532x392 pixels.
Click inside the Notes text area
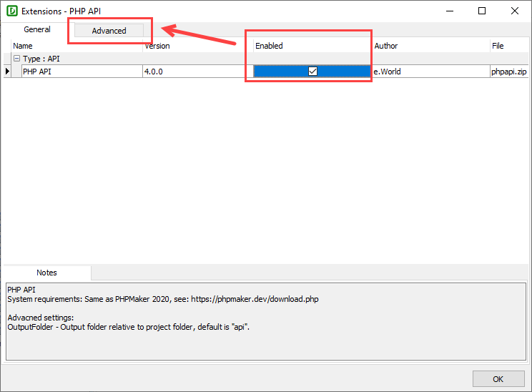(x=266, y=321)
